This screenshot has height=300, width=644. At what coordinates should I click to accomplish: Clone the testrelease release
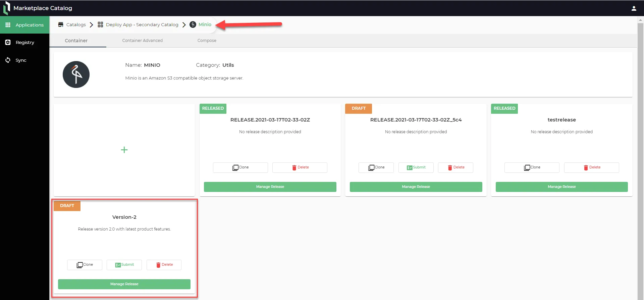tap(532, 167)
